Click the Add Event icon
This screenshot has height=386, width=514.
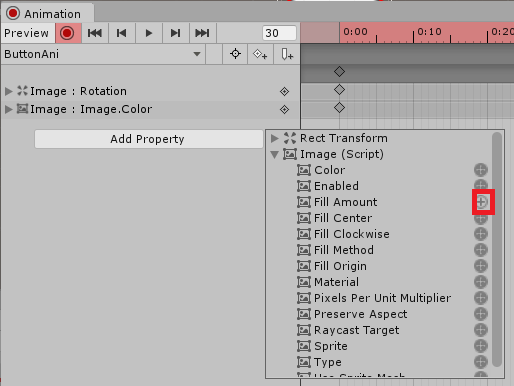(287, 54)
